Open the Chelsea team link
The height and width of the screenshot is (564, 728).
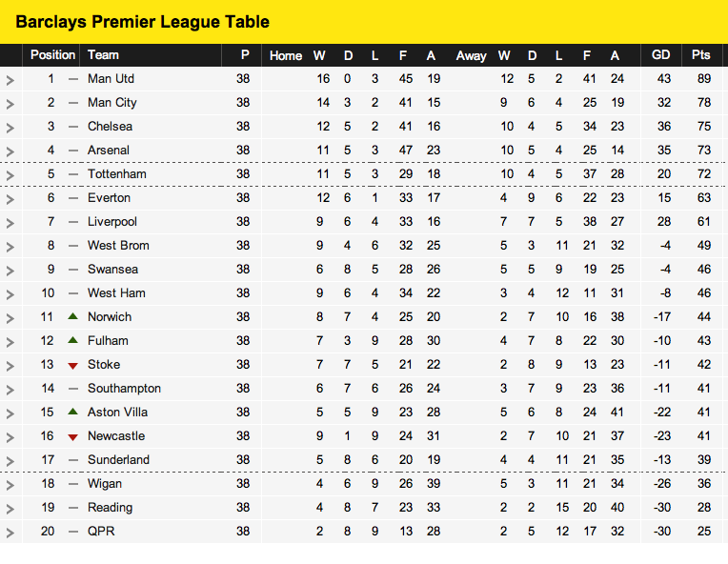tap(110, 127)
